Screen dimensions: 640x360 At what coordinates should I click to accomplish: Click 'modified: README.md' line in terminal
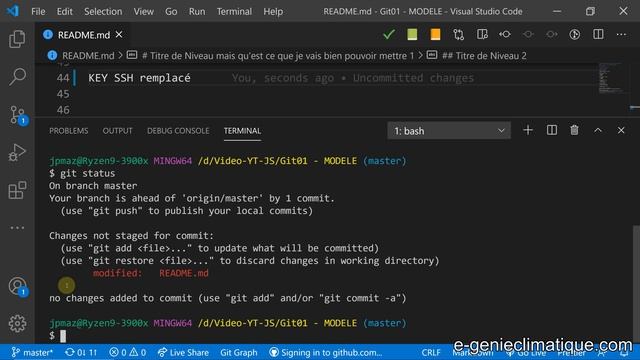click(x=150, y=273)
